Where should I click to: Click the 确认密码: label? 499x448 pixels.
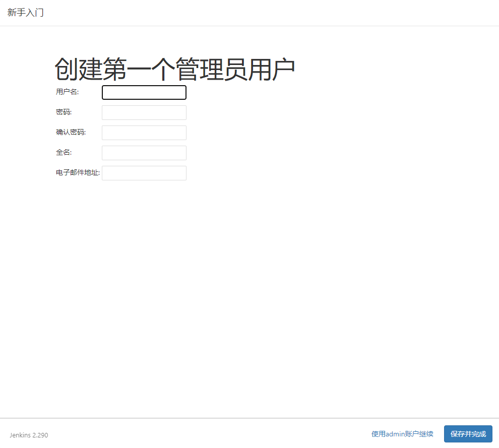click(71, 133)
